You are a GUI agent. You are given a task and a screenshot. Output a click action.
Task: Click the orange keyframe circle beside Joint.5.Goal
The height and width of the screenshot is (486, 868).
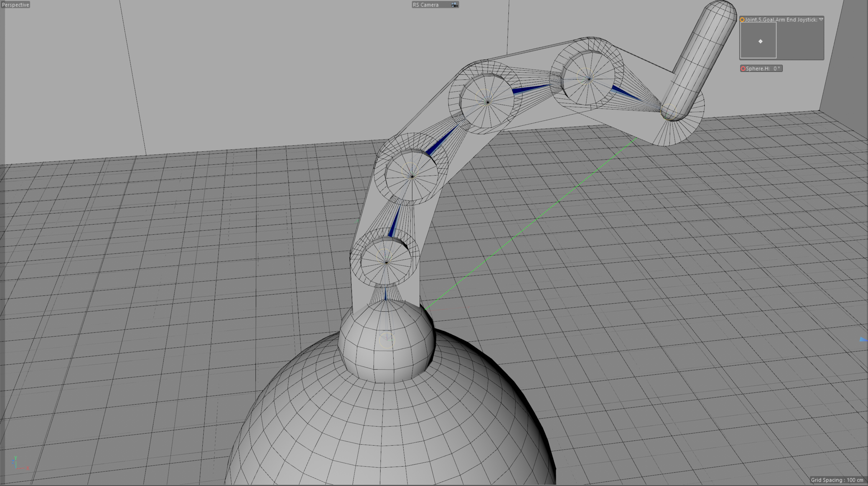[x=742, y=20]
